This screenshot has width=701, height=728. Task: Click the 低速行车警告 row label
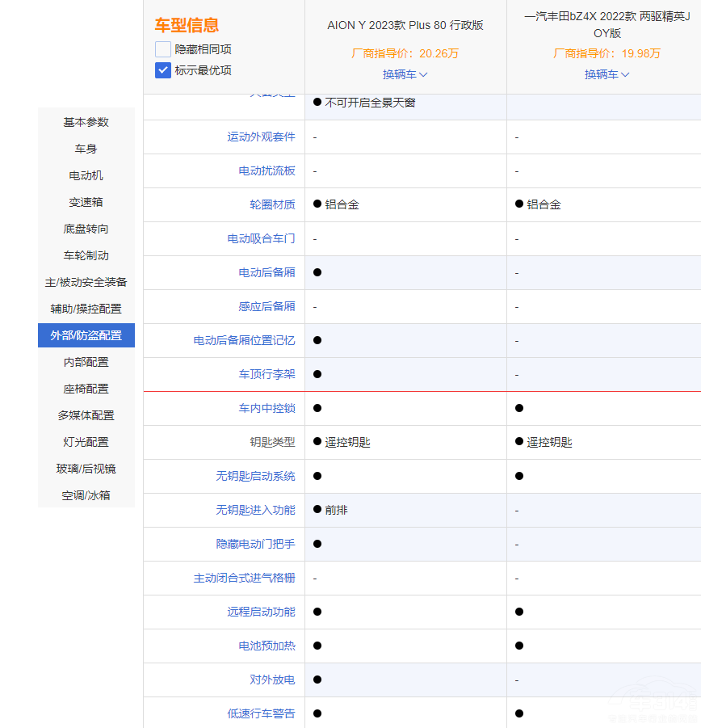262,713
